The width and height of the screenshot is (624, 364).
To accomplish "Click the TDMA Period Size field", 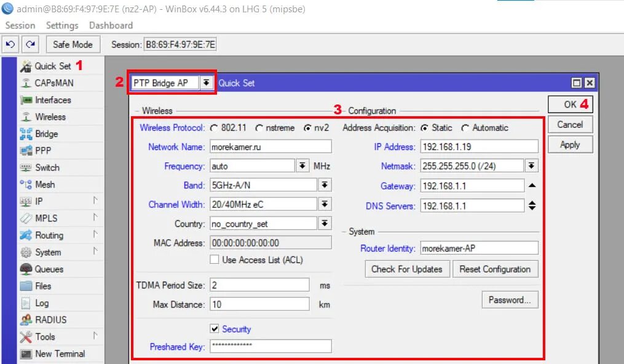I will (x=259, y=285).
